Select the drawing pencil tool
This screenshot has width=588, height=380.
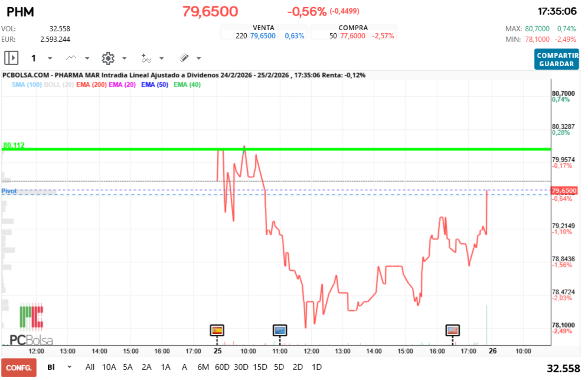point(184,58)
